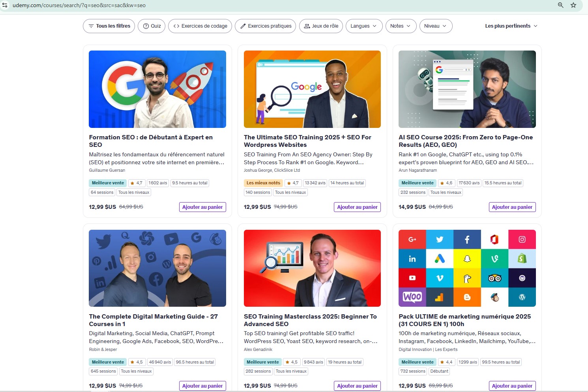Toggle the Exercices pratiques filter
This screenshot has width=588, height=392.
(266, 26)
